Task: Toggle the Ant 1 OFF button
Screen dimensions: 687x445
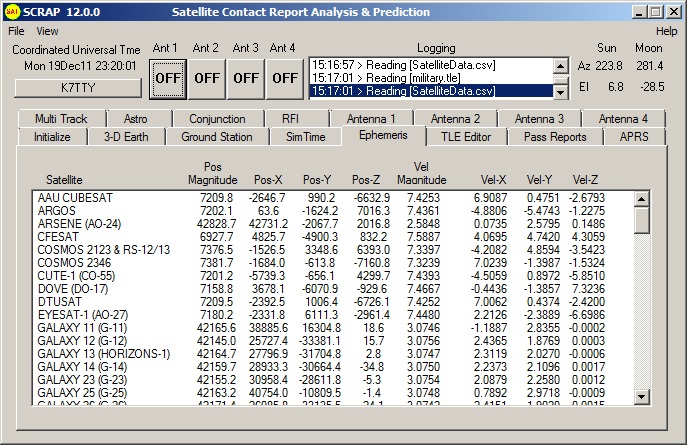Action: 168,79
